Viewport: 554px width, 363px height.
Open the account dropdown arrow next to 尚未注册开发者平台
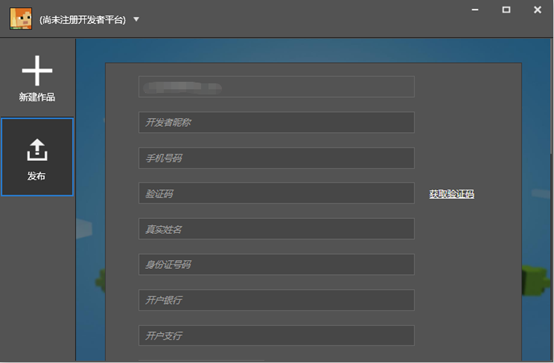136,19
